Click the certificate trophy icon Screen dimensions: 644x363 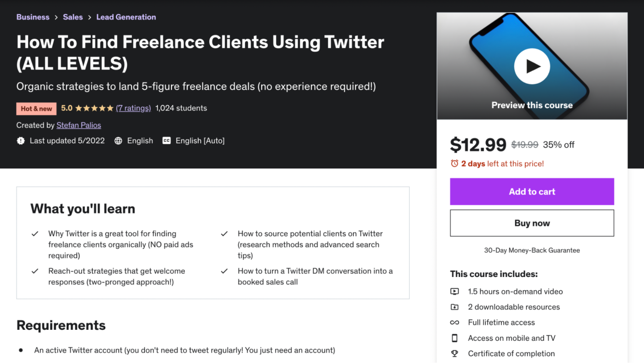point(454,354)
